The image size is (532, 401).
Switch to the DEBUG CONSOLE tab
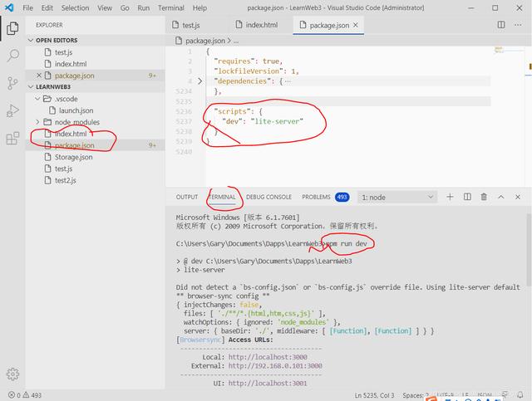click(268, 197)
